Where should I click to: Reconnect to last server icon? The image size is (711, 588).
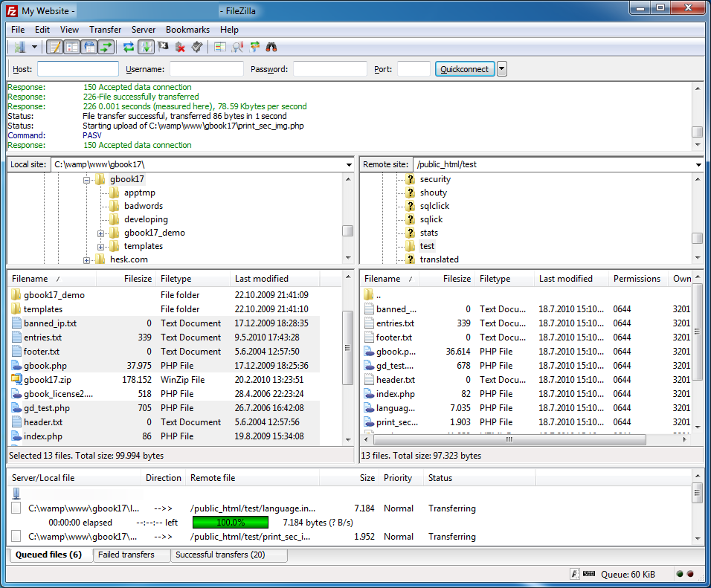[x=197, y=47]
